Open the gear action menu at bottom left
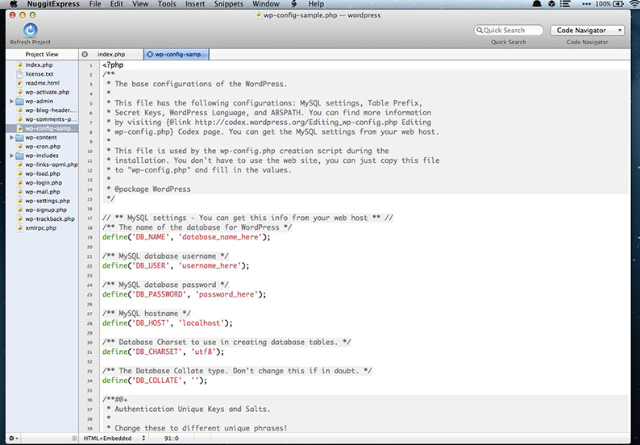Screen dimensions: 640x445 click(x=12, y=438)
